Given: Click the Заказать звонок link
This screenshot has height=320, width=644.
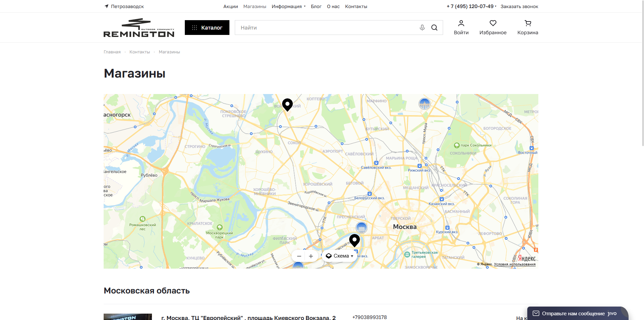Looking at the screenshot, I should [519, 6].
